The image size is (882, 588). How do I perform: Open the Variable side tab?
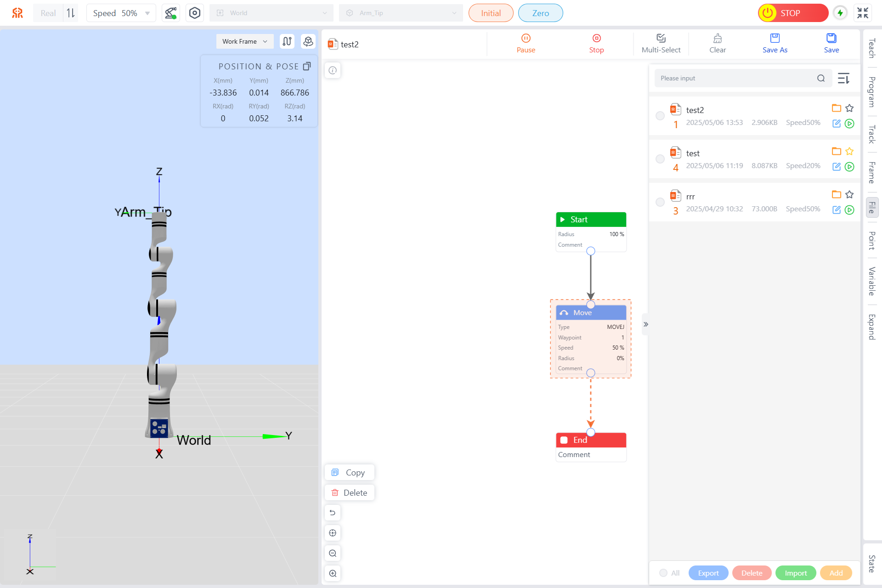(871, 281)
